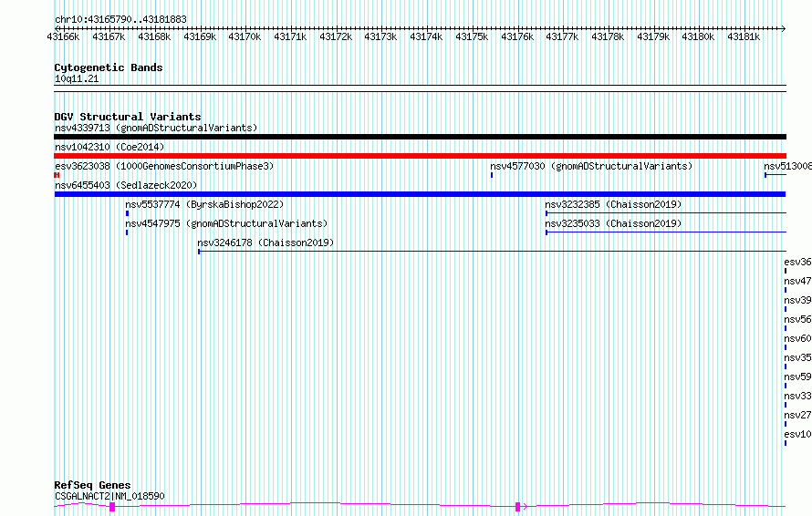Screen dimensions: 812x516
Task: Click the nsv3235033 thin blue variant line
Action: (666, 232)
